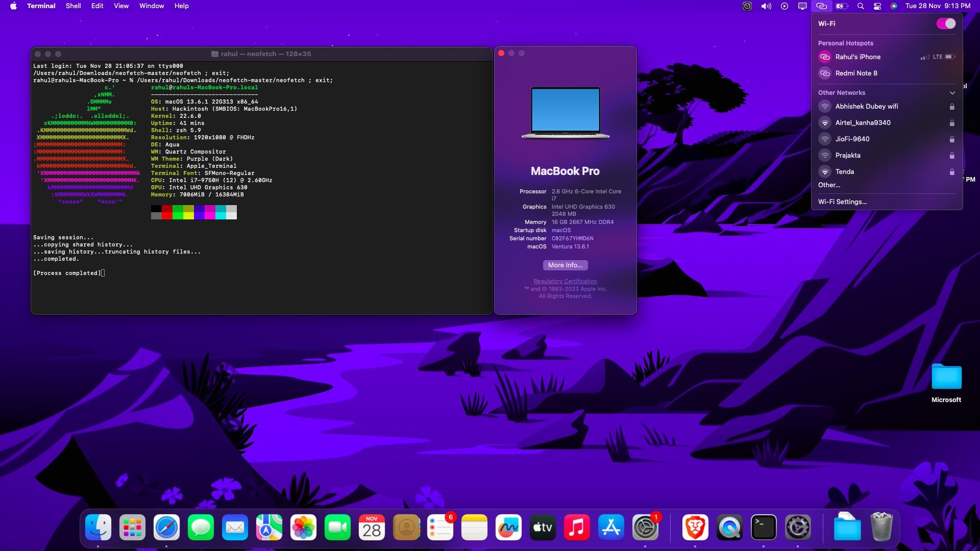Open the Photos app from the Dock

coord(303,528)
